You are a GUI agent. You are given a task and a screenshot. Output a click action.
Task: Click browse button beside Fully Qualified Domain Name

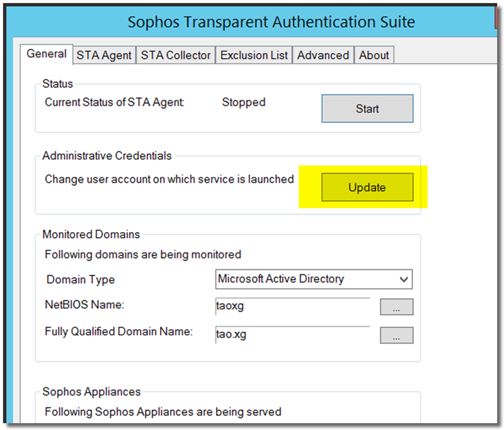pyautogui.click(x=397, y=335)
